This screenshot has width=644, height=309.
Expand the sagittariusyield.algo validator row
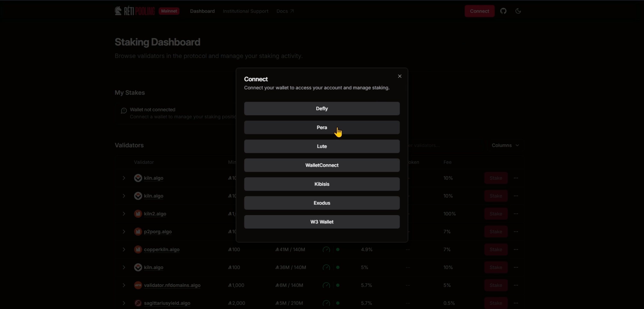(124, 303)
